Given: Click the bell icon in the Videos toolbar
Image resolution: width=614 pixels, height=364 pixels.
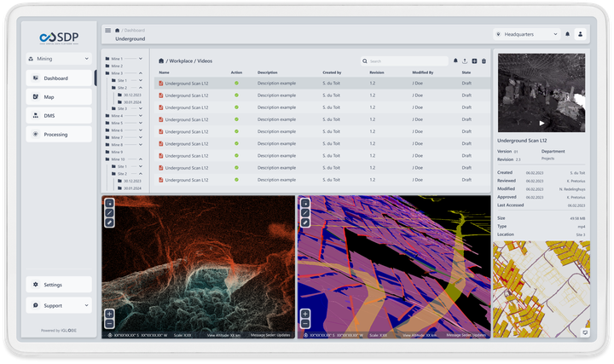Looking at the screenshot, I should 455,61.
